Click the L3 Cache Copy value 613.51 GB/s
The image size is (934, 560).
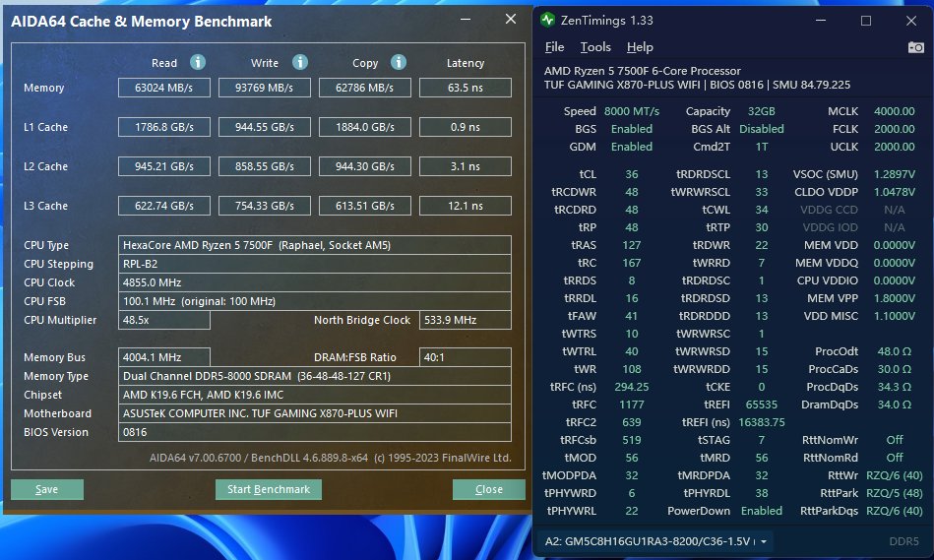coord(364,206)
